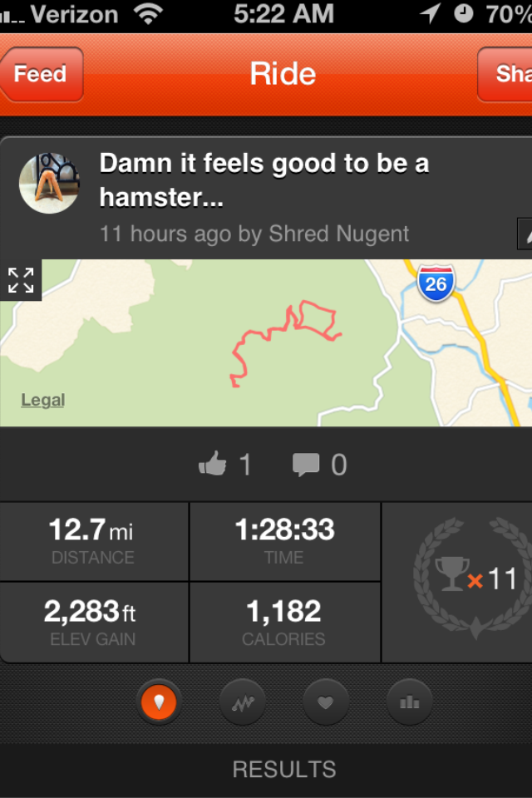Tap the 12.7 mi Distance stat
532x798 pixels.
coord(94,541)
